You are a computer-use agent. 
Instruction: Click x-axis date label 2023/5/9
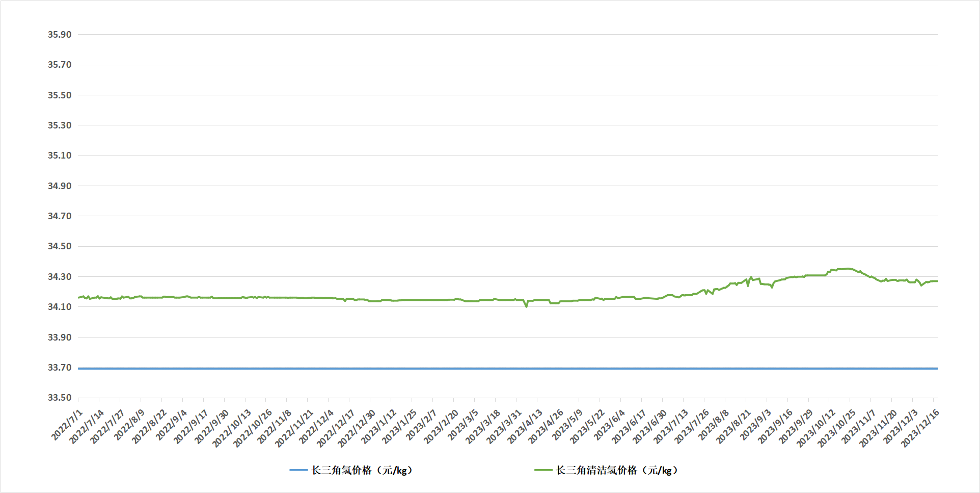pos(568,424)
